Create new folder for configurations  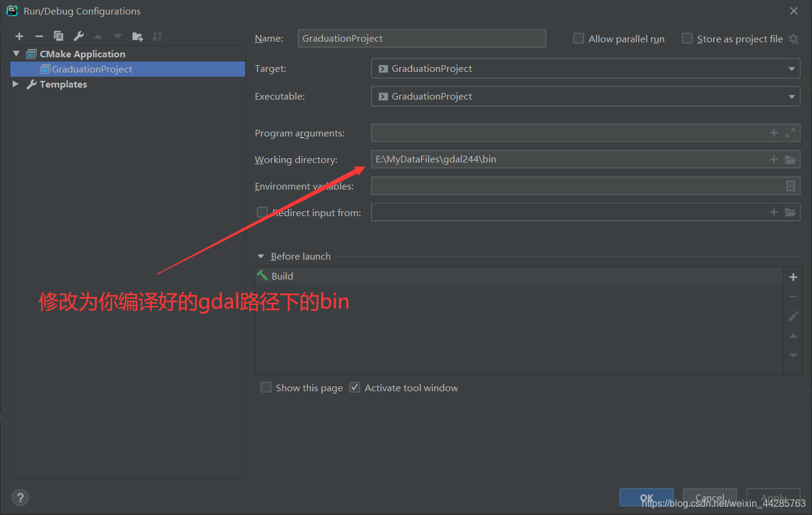(x=138, y=36)
